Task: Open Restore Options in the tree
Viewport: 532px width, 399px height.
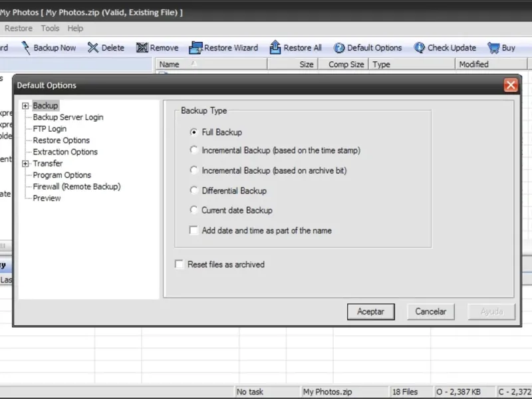Action: 61,140
